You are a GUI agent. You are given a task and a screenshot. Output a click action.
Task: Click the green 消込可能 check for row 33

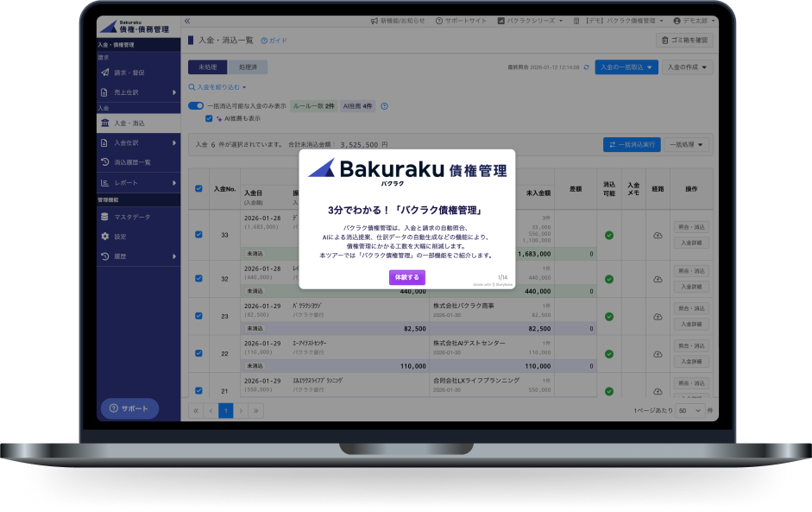[x=609, y=235]
